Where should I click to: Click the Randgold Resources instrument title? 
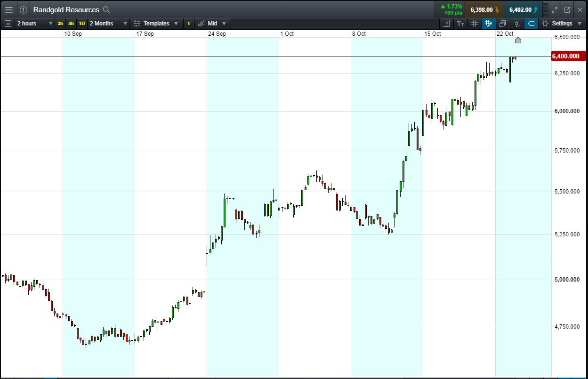66,9
